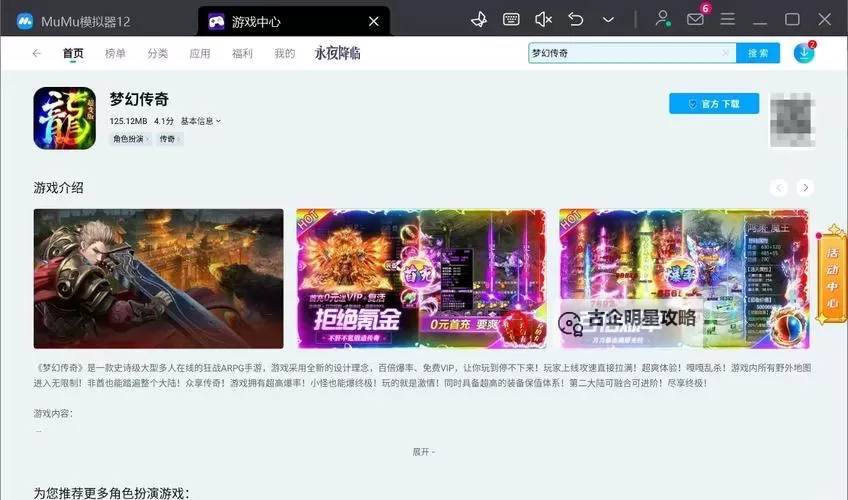Click the blurred QR code image
848x500 pixels.
[792, 120]
